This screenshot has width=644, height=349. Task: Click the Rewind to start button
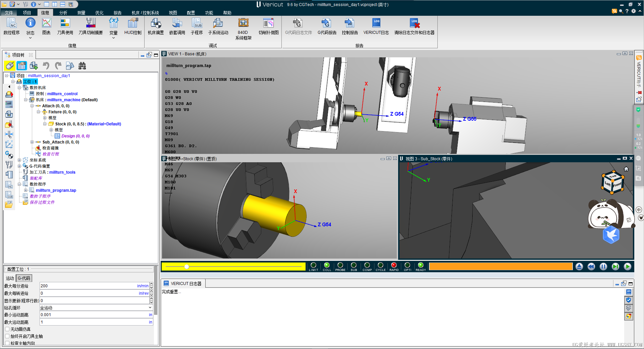coord(591,267)
